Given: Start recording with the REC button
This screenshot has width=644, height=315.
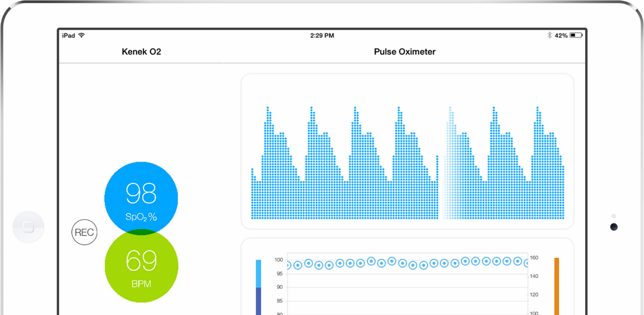Looking at the screenshot, I should click(x=84, y=232).
